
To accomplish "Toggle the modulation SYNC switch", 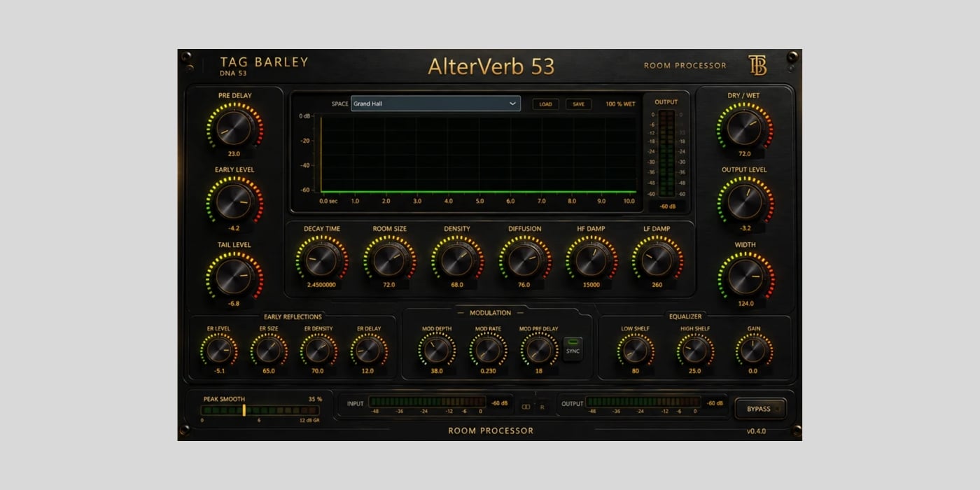I will pyautogui.click(x=573, y=349).
